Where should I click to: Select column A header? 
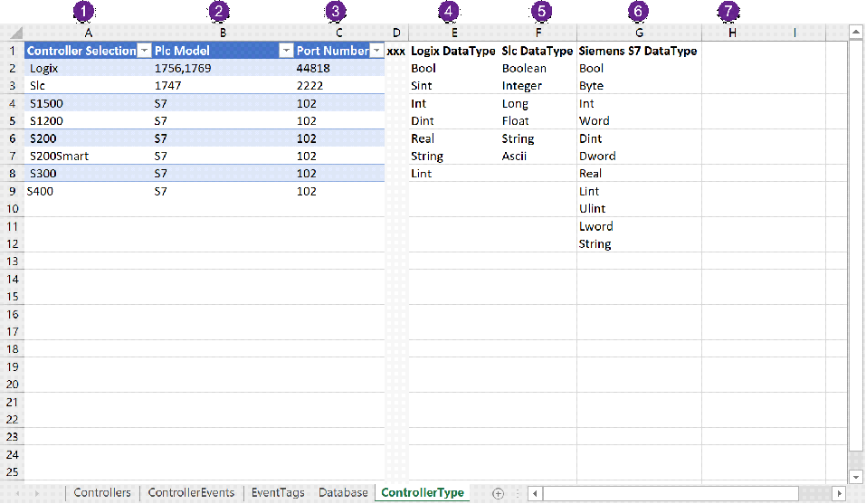pos(89,33)
